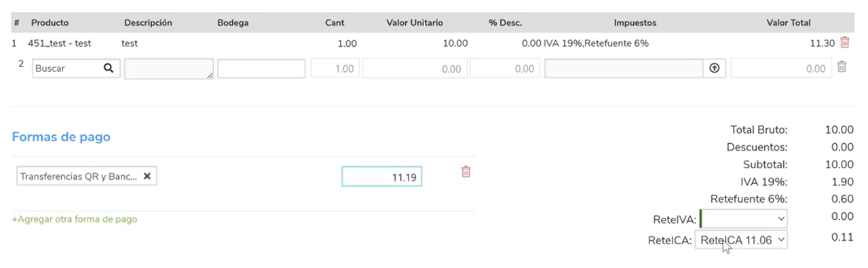Click the row 2 Valor Unitario field
Screen dimensions: 868x268
(x=415, y=69)
